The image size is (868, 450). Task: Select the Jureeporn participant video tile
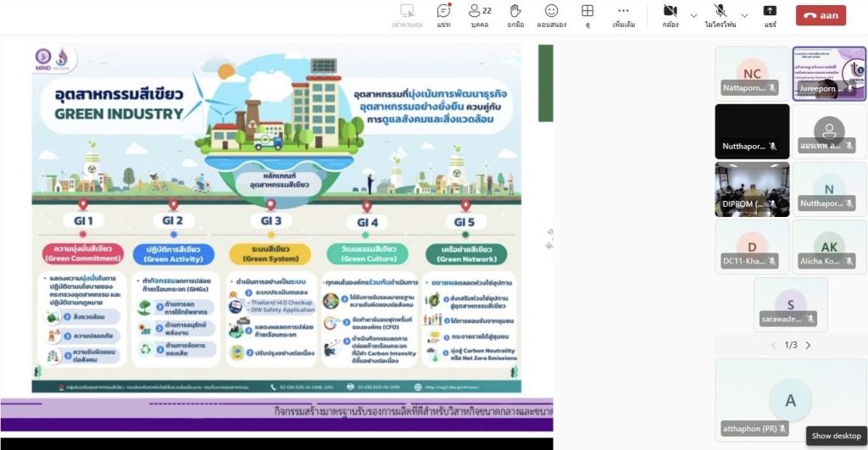829,73
